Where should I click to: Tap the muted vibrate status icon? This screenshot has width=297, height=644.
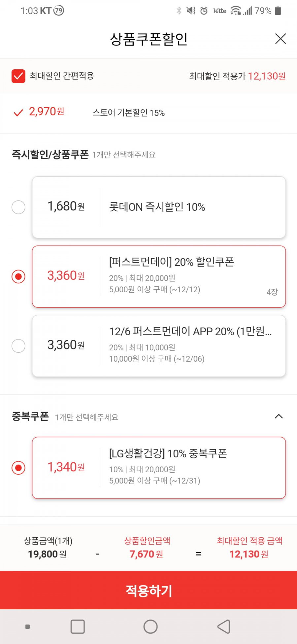pyautogui.click(x=191, y=11)
